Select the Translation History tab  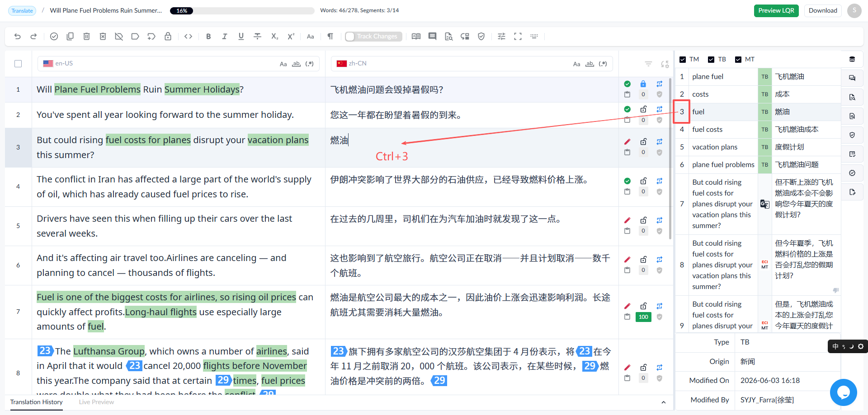pos(36,402)
